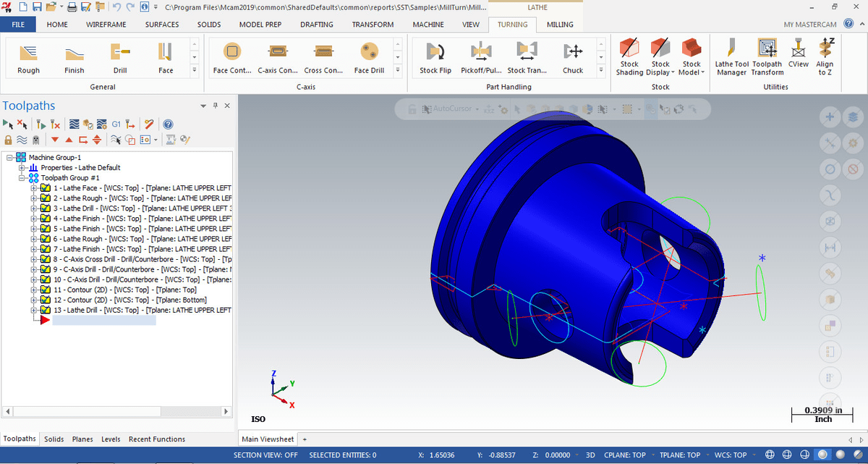Run Align to Z utility
The height and width of the screenshot is (464, 868).
[x=825, y=56]
